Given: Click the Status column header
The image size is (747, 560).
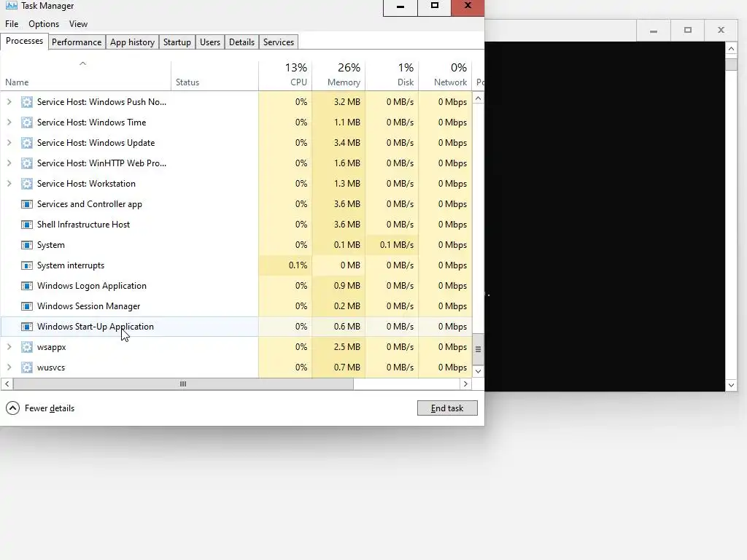Looking at the screenshot, I should click(x=215, y=76).
